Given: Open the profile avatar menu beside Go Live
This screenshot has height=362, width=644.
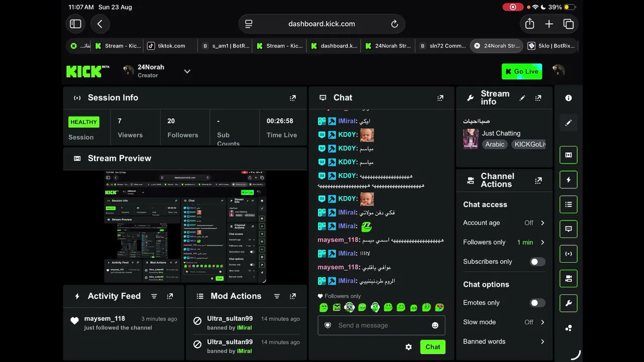Looking at the screenshot, I should click(x=558, y=71).
